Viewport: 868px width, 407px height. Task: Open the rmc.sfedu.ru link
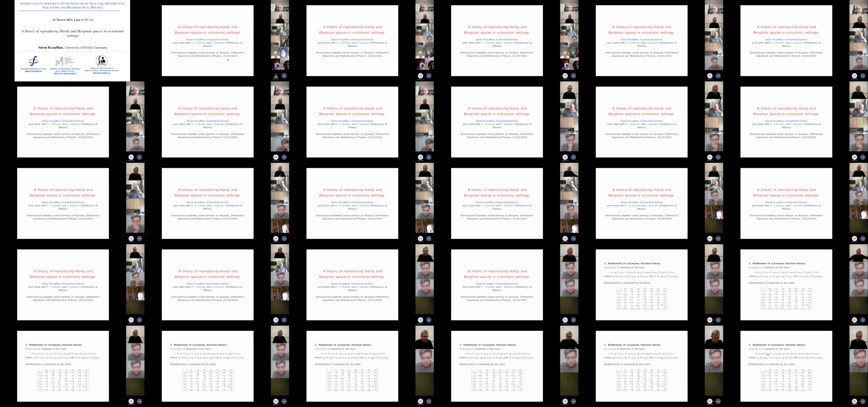33,71
